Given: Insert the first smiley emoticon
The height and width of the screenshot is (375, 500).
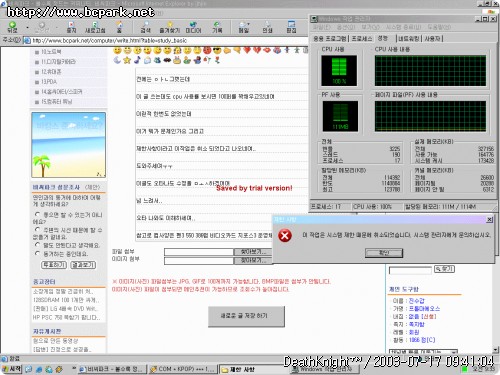Looking at the screenshot, I should tap(117, 51).
